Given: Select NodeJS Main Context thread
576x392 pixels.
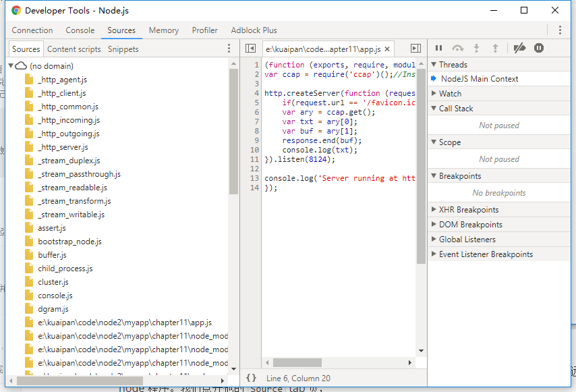Looking at the screenshot, I should click(x=480, y=79).
